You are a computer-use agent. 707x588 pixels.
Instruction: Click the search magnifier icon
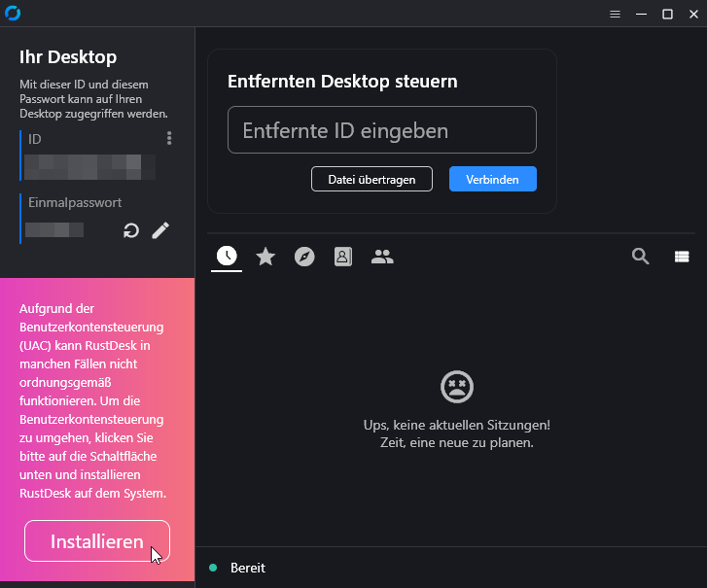tap(641, 257)
